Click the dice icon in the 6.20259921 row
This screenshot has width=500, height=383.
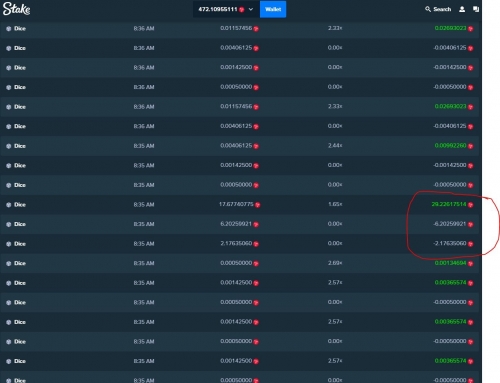pos(9,224)
